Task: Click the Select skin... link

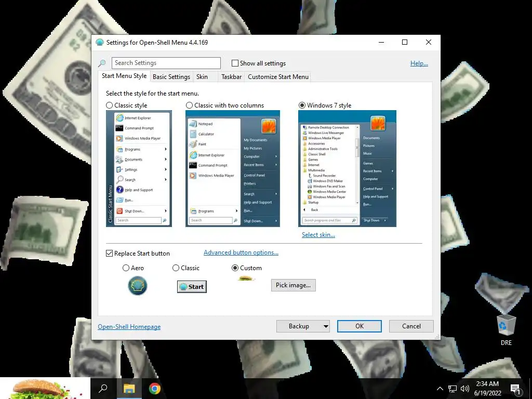Action: 318,235
